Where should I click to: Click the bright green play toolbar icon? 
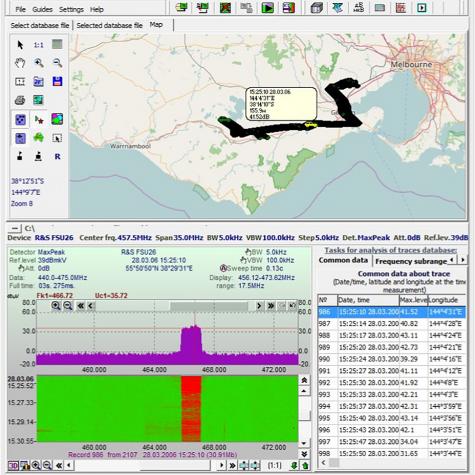267,7
